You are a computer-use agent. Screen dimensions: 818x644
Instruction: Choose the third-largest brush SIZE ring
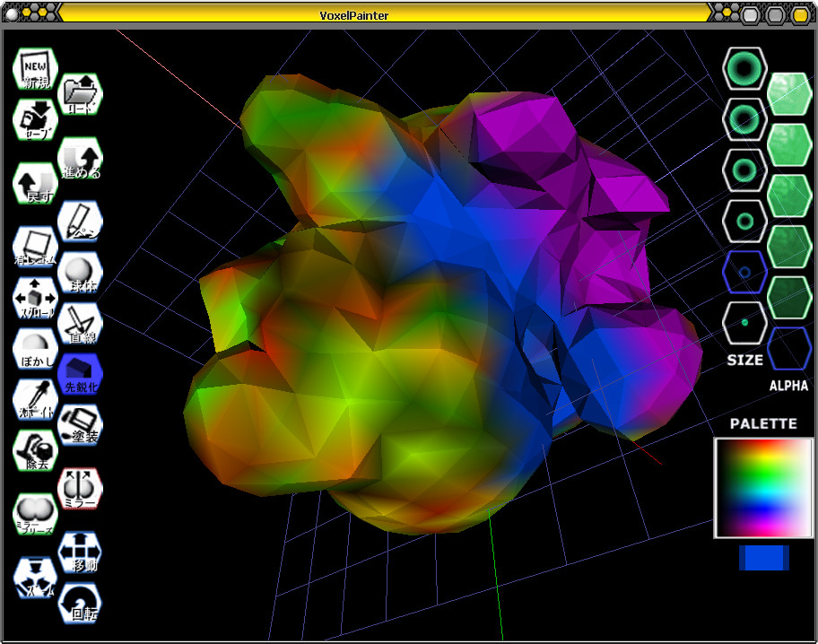[745, 170]
